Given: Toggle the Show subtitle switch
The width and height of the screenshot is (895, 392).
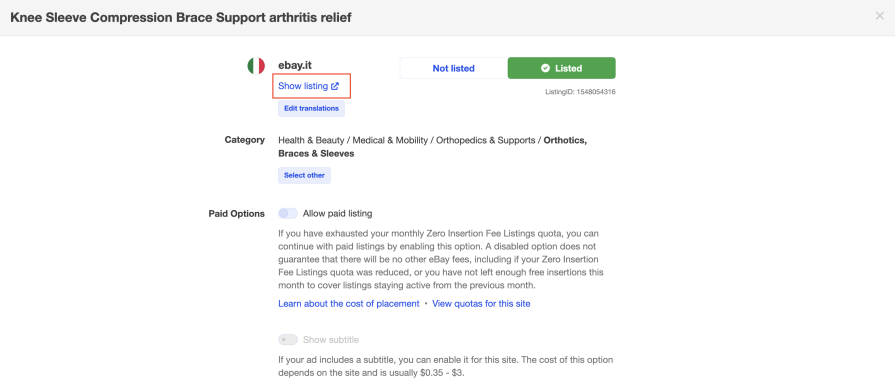Looking at the screenshot, I should 288,340.
